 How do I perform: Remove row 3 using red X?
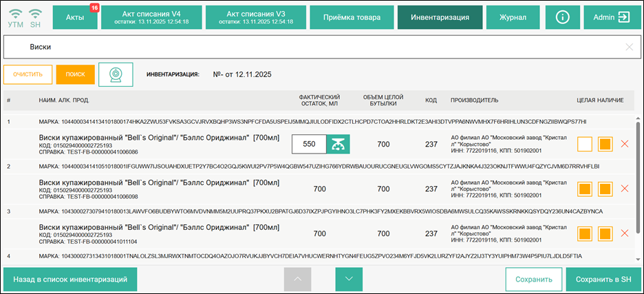[625, 233]
